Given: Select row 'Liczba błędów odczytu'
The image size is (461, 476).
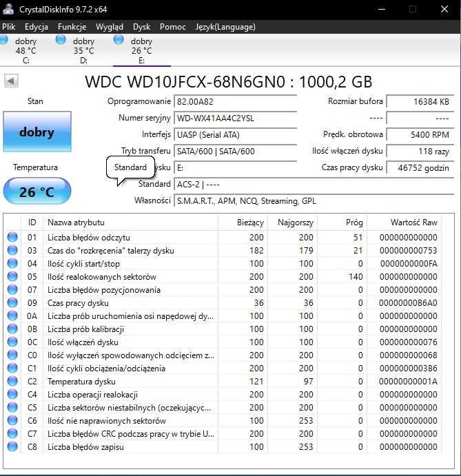Looking at the screenshot, I should 223,237.
